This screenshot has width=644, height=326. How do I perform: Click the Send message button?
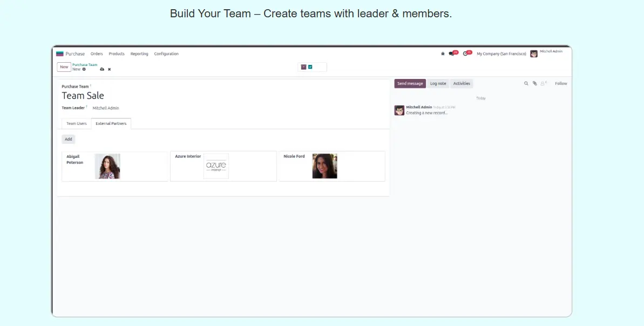(410, 83)
